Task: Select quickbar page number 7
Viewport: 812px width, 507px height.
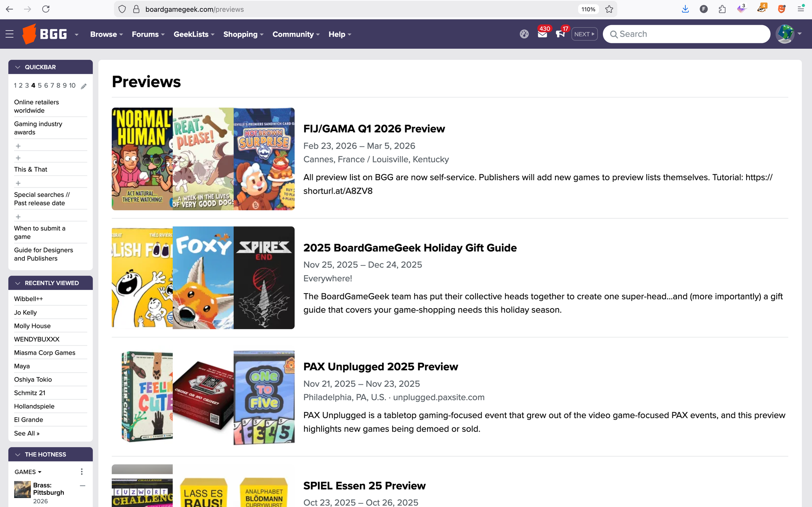Action: tap(52, 86)
